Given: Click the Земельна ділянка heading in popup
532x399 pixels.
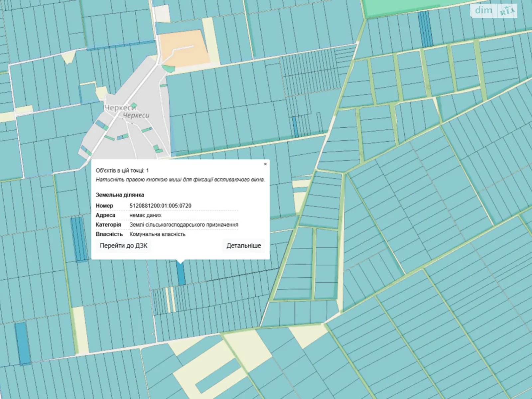Looking at the screenshot, I should point(120,195).
